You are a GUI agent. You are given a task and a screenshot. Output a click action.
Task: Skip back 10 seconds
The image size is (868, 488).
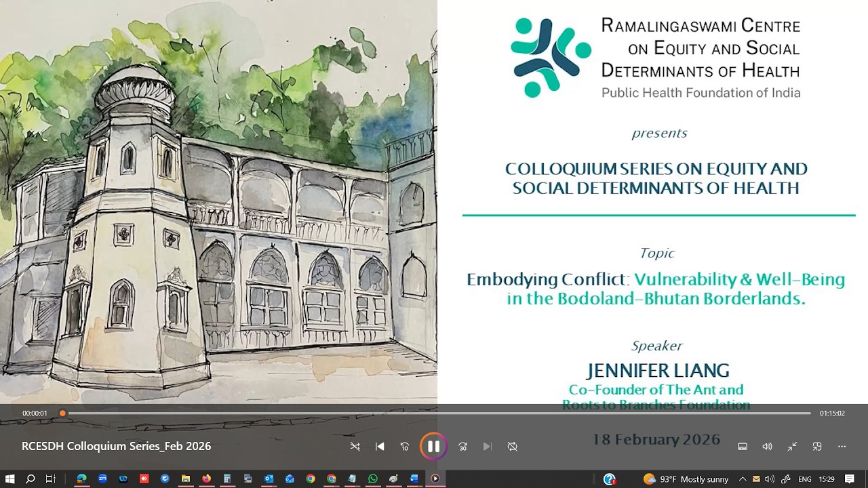[x=405, y=447]
